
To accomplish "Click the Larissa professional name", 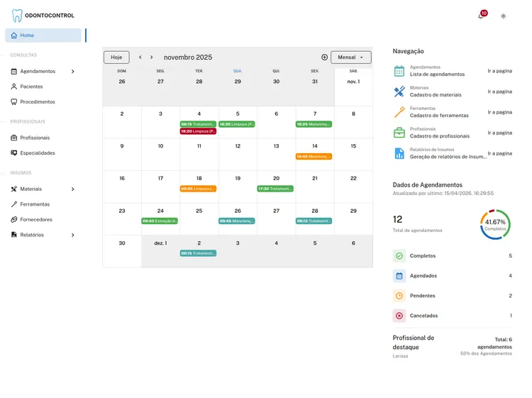I will [400, 356].
